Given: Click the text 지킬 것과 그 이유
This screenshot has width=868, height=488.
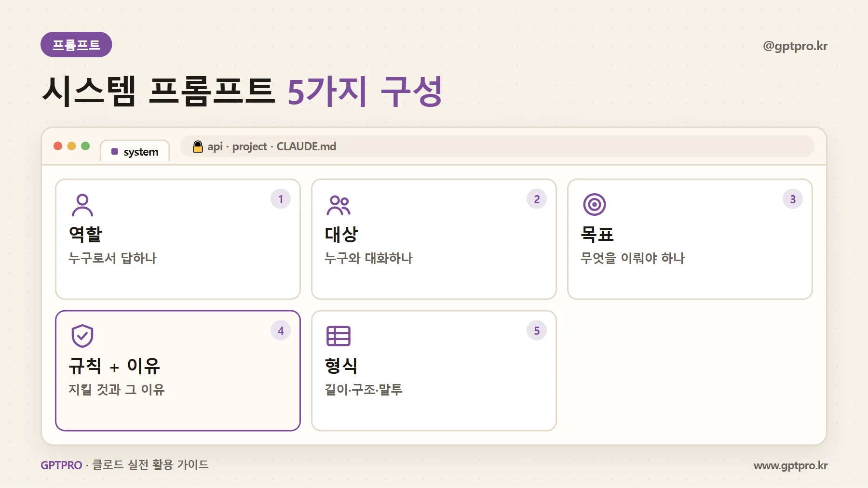Looking at the screenshot, I should tap(117, 389).
